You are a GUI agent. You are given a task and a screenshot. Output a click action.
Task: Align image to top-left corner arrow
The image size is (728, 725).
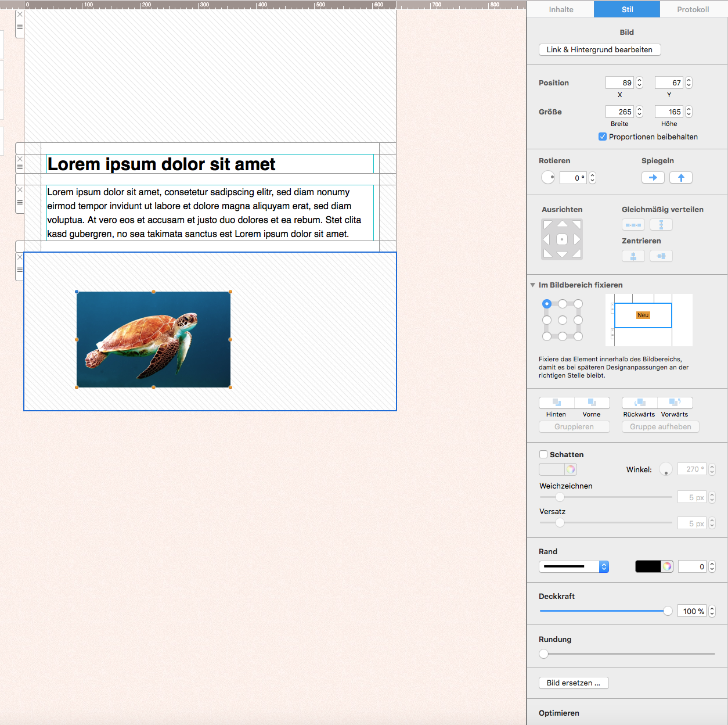coord(547,225)
